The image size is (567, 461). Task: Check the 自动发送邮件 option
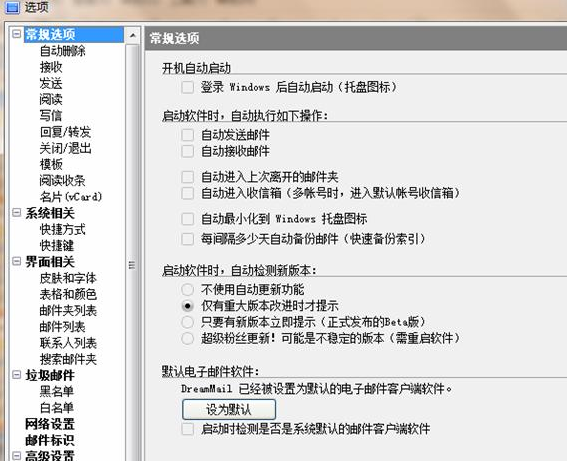point(187,135)
